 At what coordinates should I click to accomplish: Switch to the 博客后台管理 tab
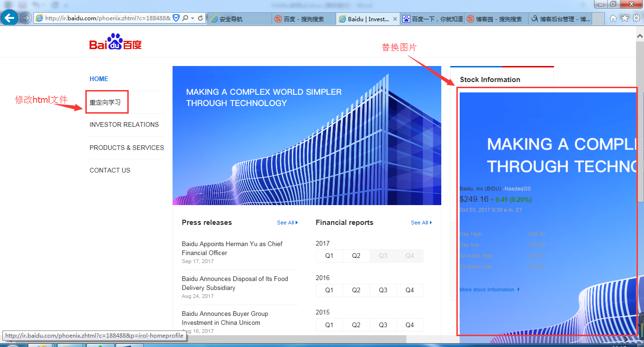coord(560,19)
